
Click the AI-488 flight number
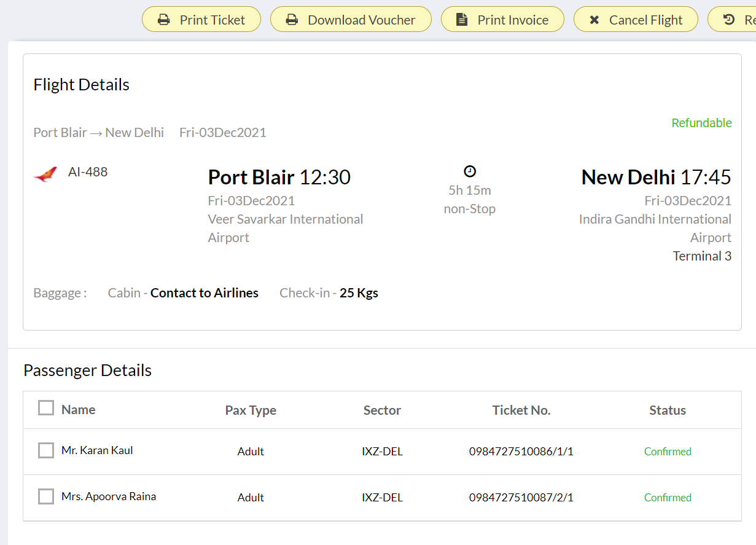point(88,172)
